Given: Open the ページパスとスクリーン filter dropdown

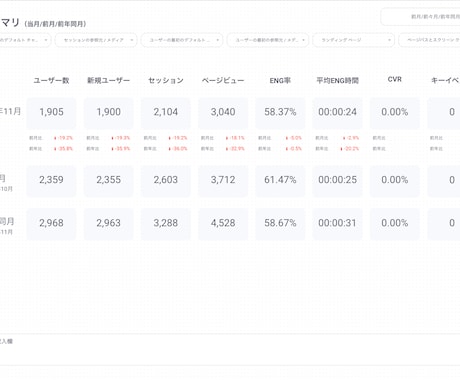Looking at the screenshot, I should point(430,40).
